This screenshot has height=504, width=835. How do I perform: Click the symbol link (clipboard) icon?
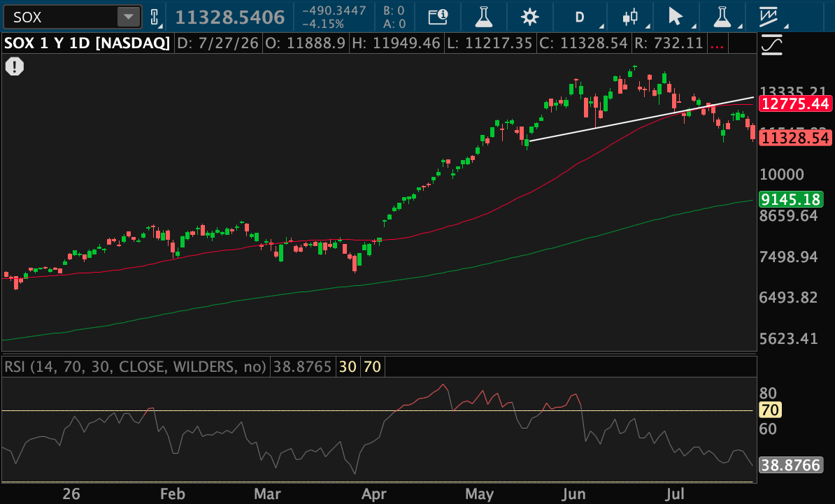click(x=155, y=17)
